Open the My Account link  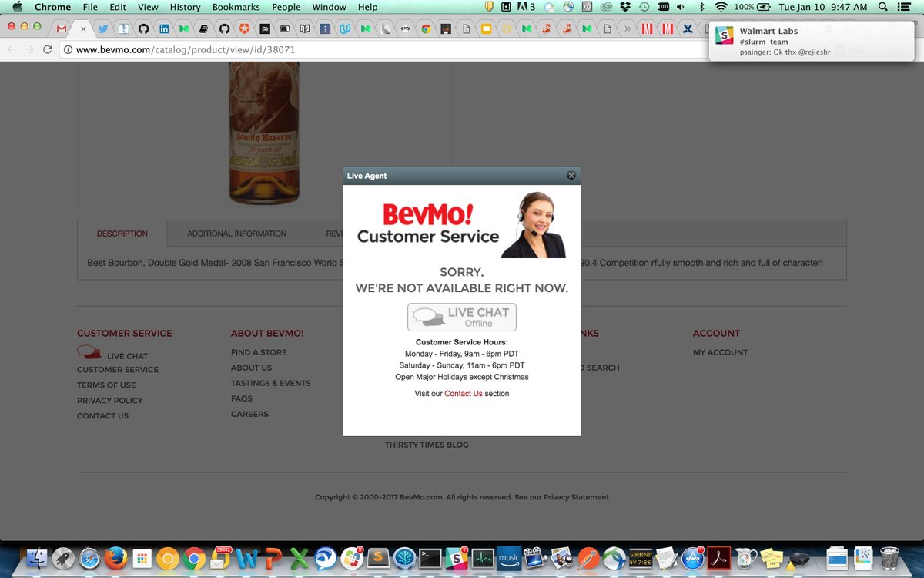[x=720, y=352]
